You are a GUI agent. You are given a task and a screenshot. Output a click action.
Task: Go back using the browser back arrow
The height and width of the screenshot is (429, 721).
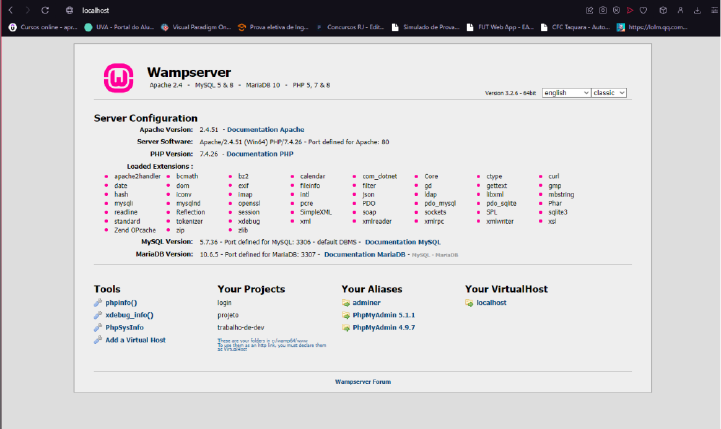[11, 10]
